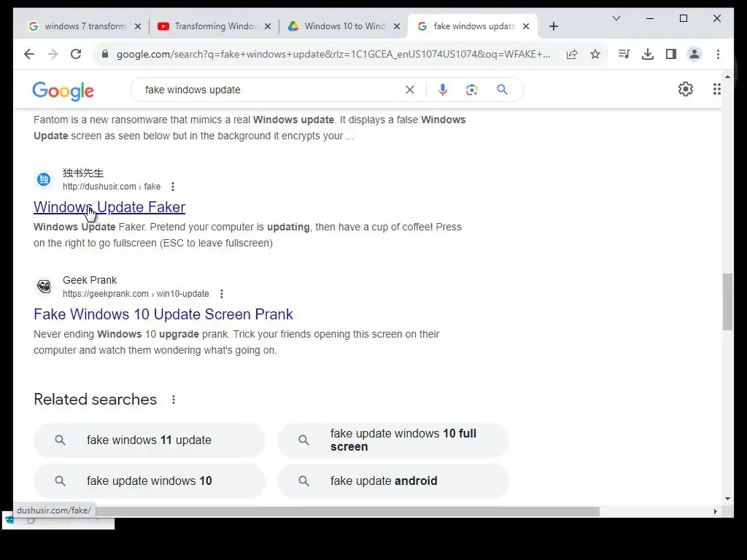Click the forward navigation arrow
747x560 pixels.
tap(53, 54)
